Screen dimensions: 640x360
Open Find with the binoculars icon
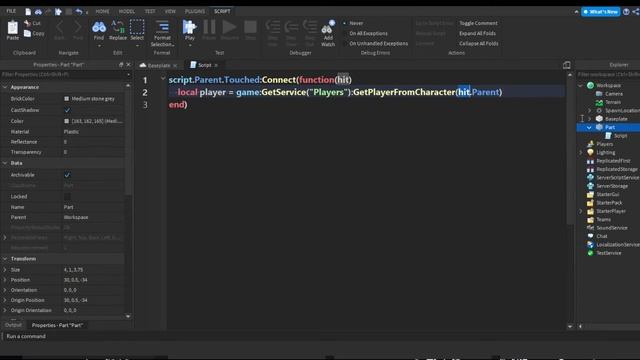[99, 27]
